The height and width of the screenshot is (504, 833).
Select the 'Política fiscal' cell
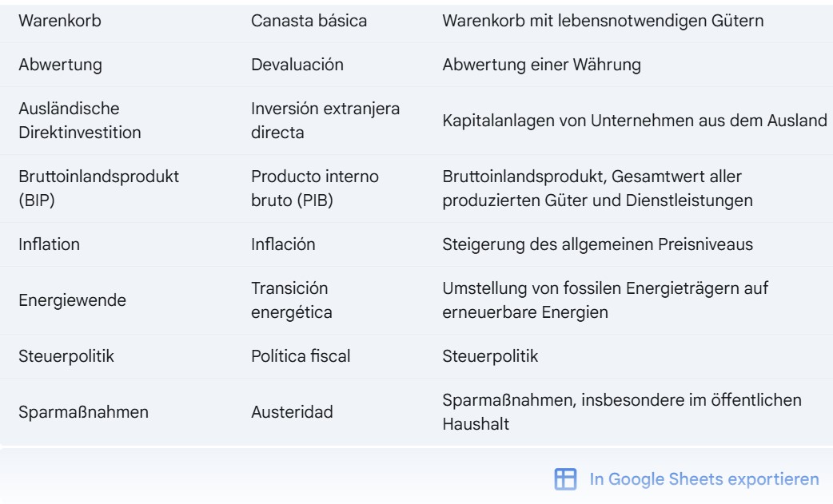[301, 356]
